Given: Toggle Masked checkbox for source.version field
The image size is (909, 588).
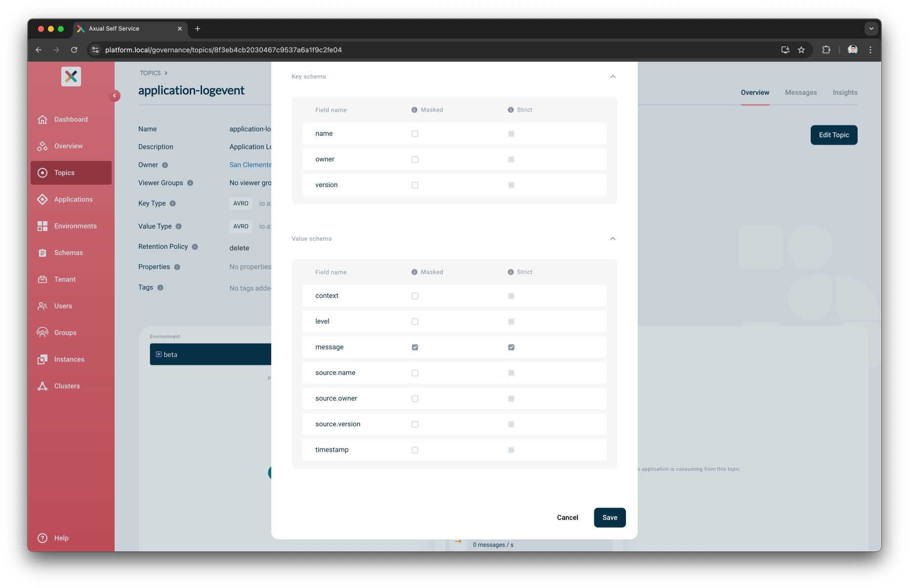Looking at the screenshot, I should point(415,425).
